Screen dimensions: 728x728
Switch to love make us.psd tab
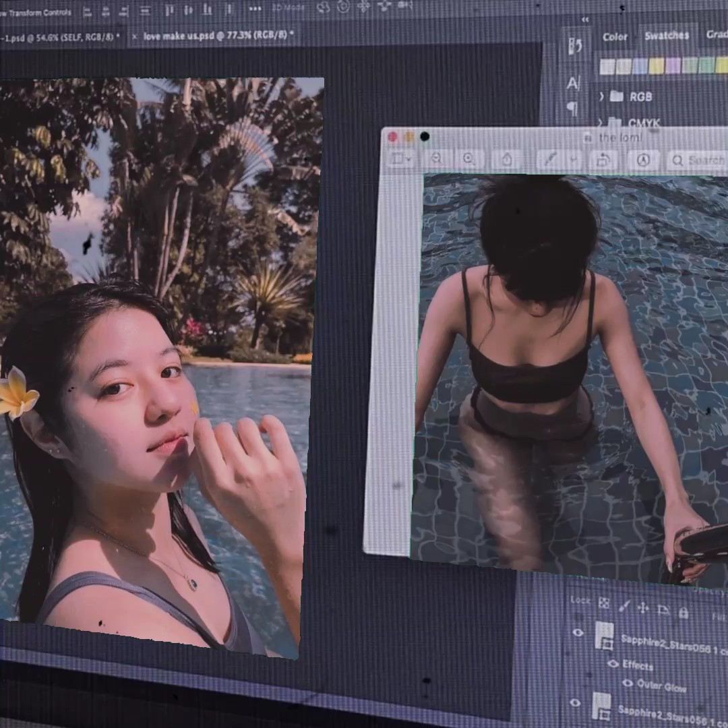click(x=217, y=36)
